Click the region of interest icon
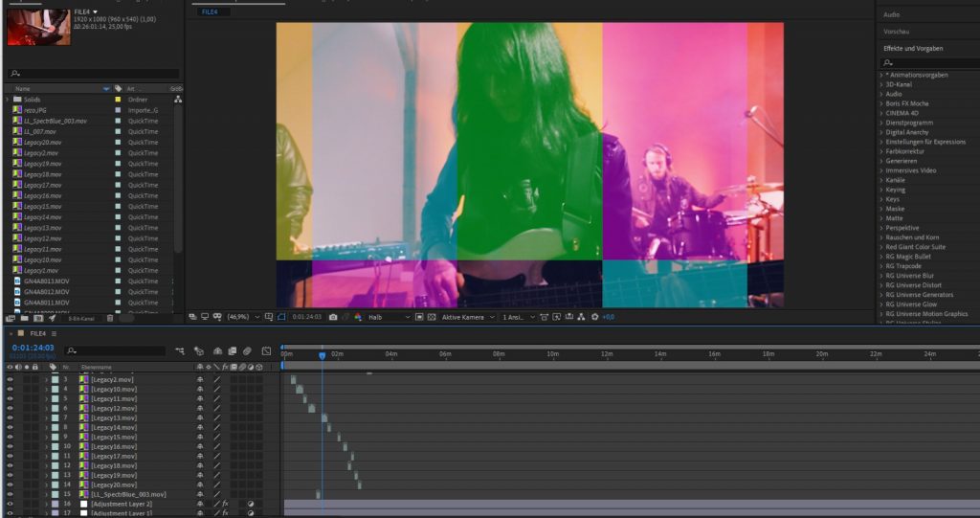The image size is (980, 518). pos(268,317)
